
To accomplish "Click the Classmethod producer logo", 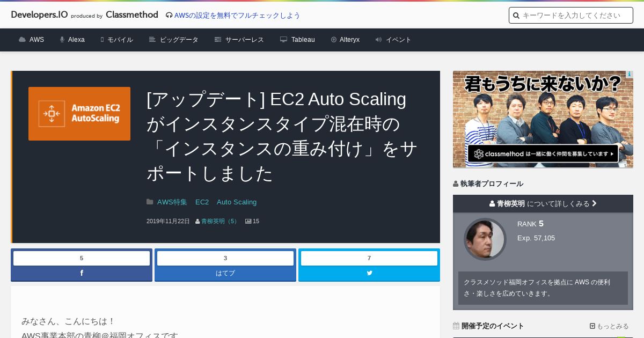I will click(132, 14).
